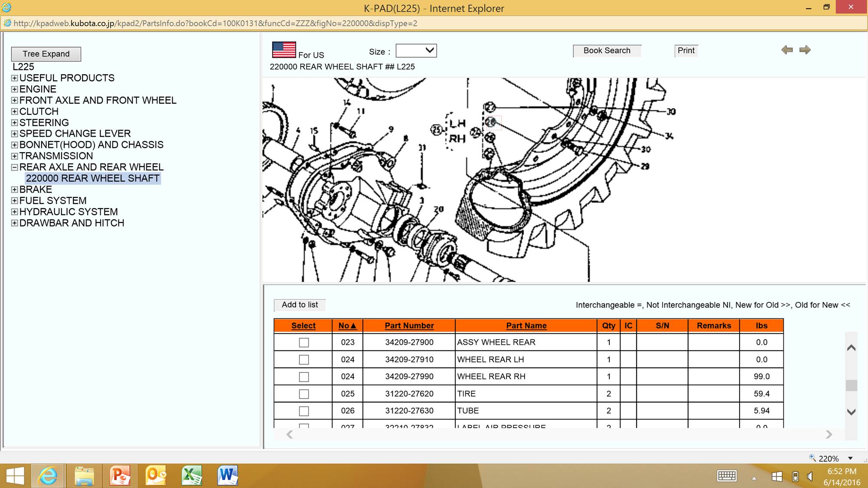This screenshot has height=488, width=868.
Task: Expand FUEL SYSTEM tree node
Action: point(14,201)
